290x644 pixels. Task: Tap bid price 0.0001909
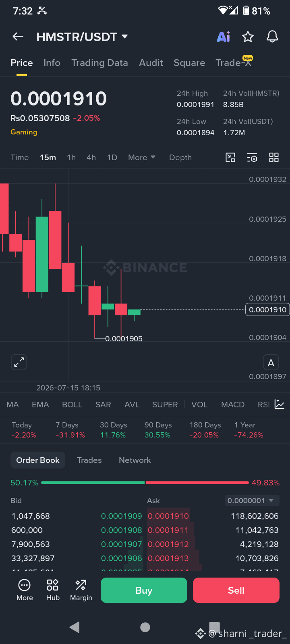pos(122,516)
